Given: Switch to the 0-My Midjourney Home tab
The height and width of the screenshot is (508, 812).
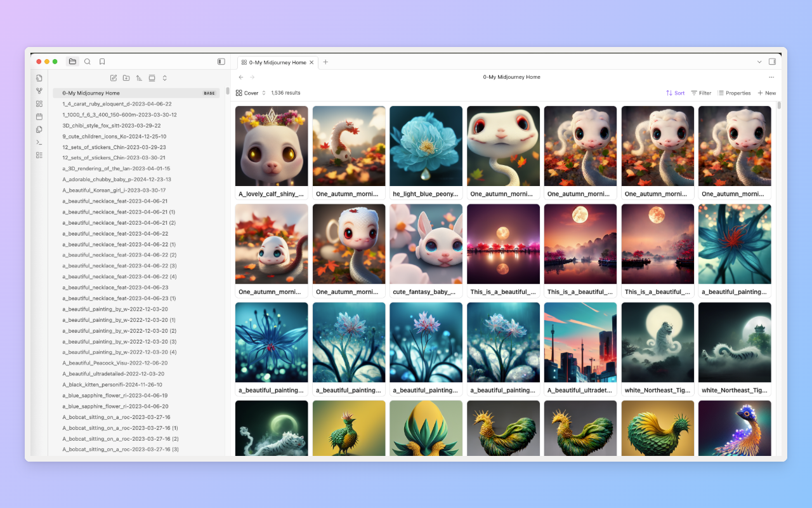Looking at the screenshot, I should click(277, 62).
